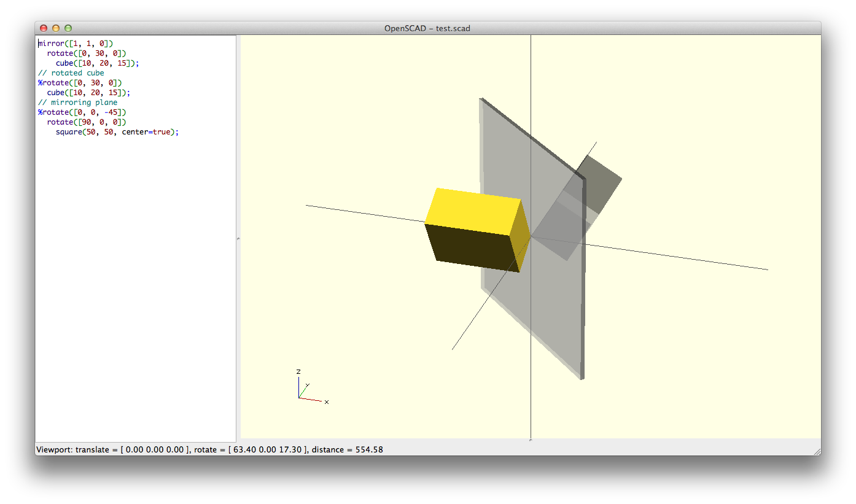Click the green zoom window button
This screenshot has height=504, width=856.
point(68,28)
